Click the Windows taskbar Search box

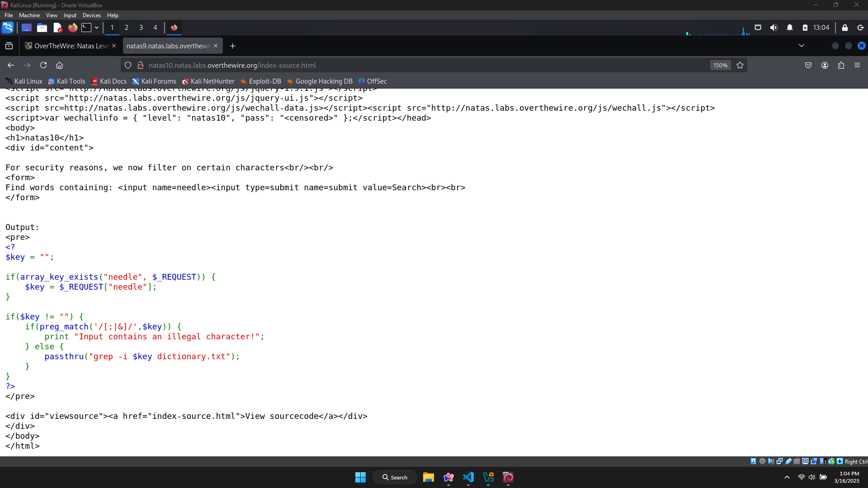click(x=395, y=477)
